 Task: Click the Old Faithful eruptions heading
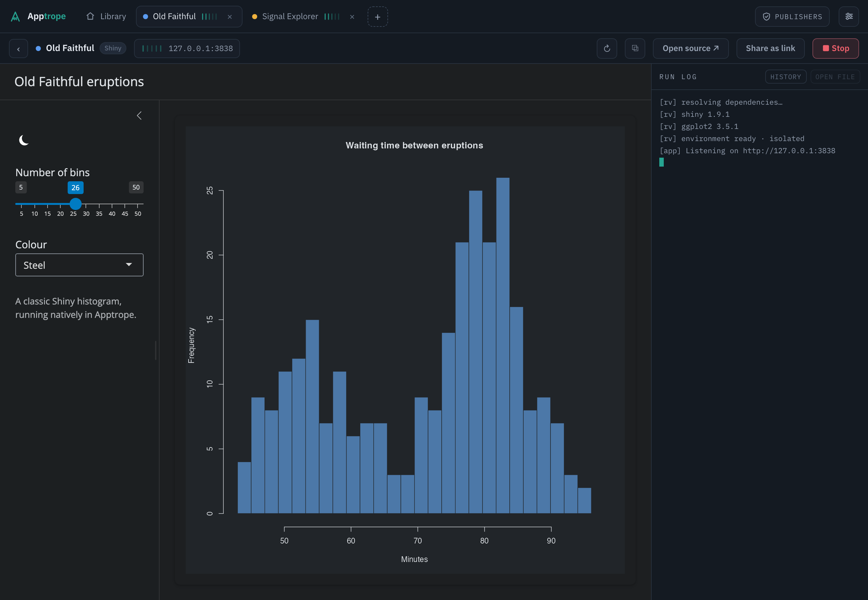point(79,82)
